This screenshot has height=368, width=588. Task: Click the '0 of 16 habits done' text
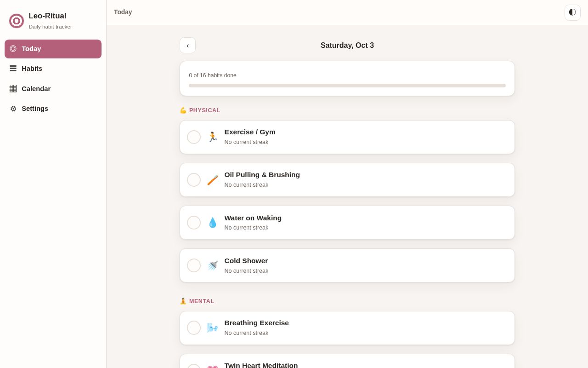pos(213,75)
